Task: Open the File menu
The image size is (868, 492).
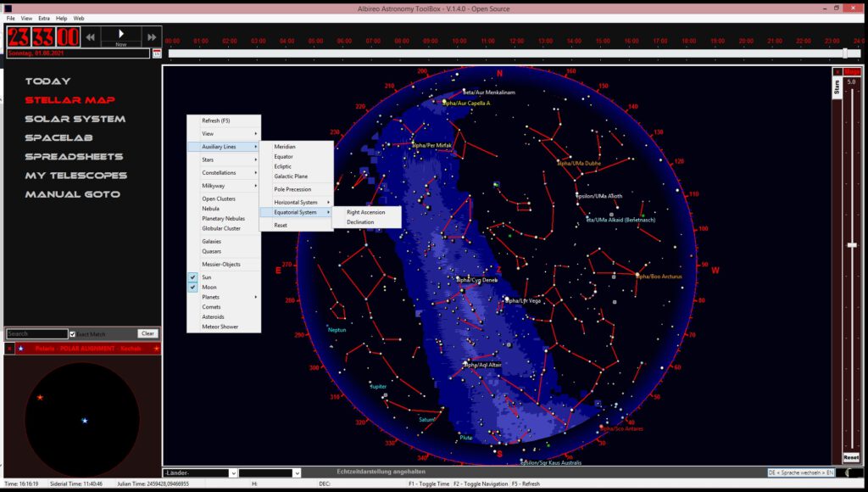Action: point(10,19)
